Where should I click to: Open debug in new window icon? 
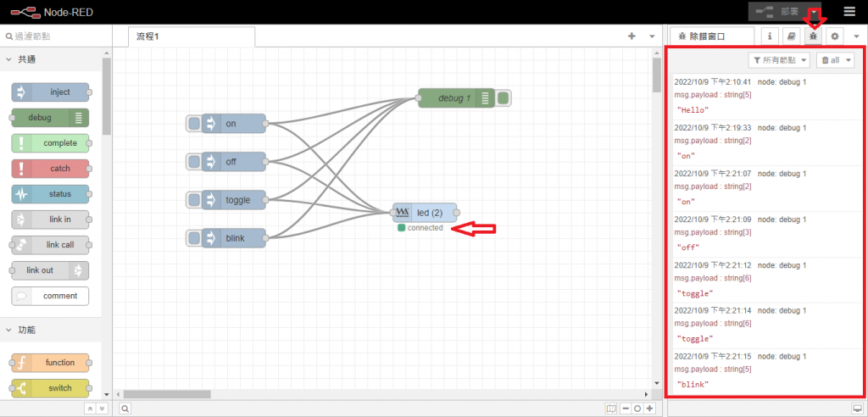pos(857,409)
